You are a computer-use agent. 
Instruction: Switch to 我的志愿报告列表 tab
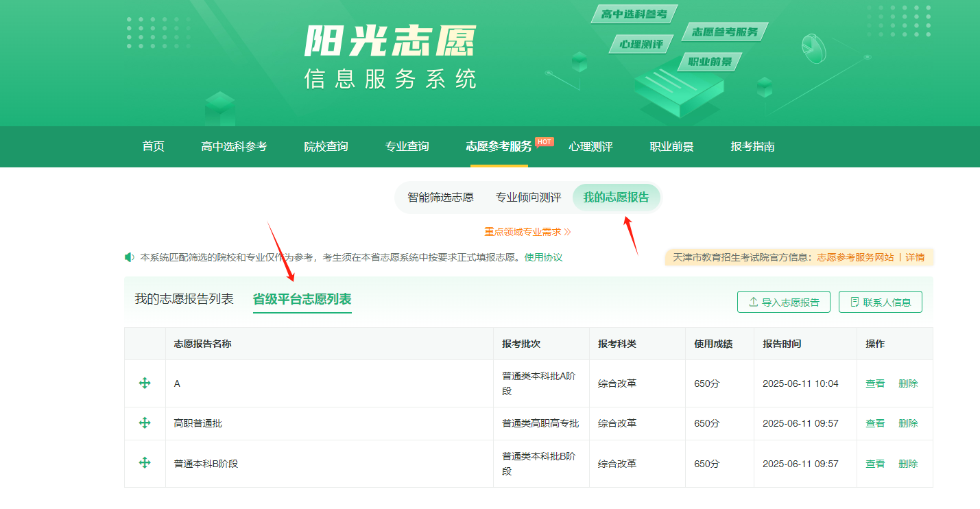(184, 299)
